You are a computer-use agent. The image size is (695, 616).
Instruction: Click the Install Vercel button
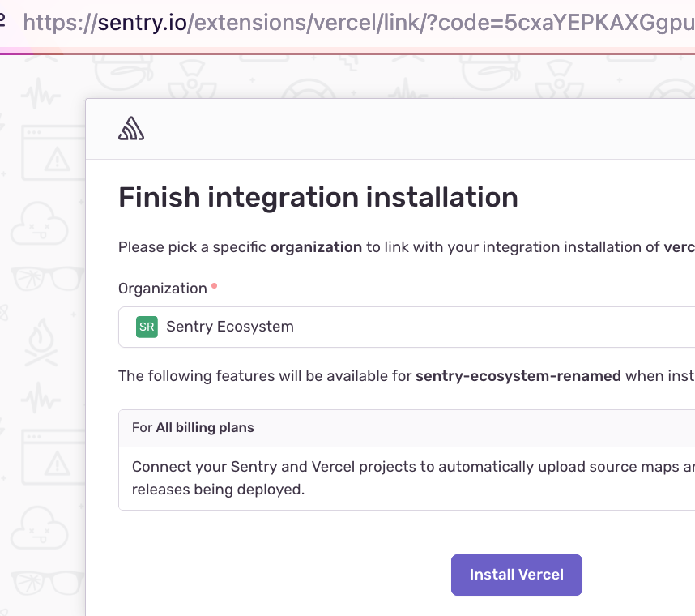coord(516,575)
